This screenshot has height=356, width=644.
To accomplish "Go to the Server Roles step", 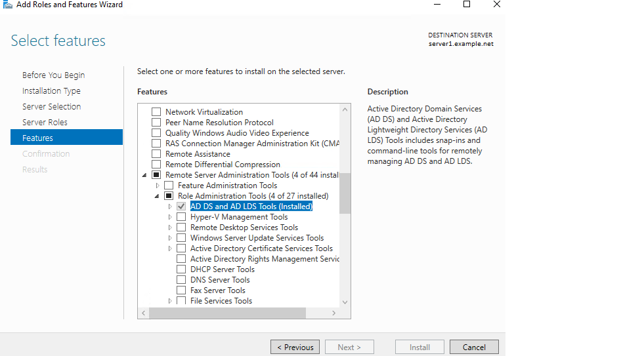I will (45, 123).
